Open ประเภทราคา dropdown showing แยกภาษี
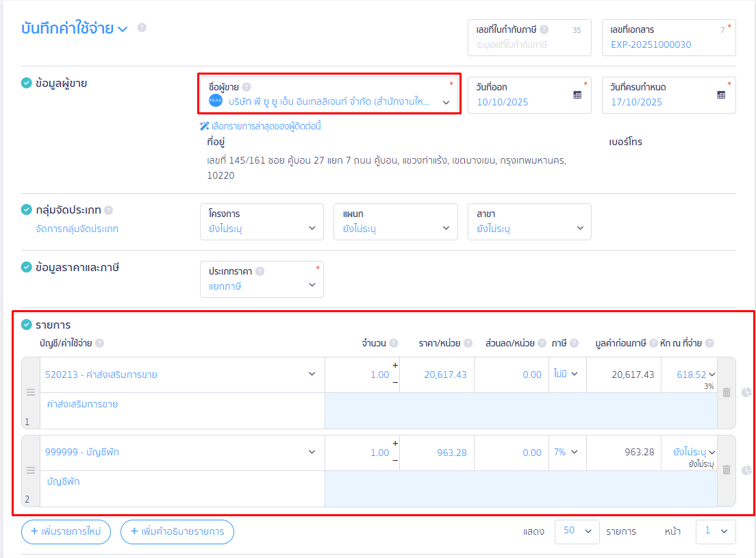756x558 pixels. click(x=262, y=279)
